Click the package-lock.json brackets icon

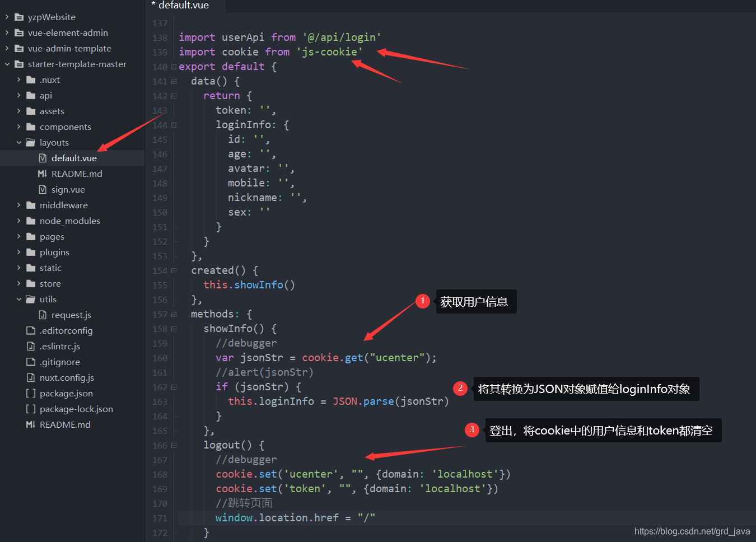tap(31, 409)
